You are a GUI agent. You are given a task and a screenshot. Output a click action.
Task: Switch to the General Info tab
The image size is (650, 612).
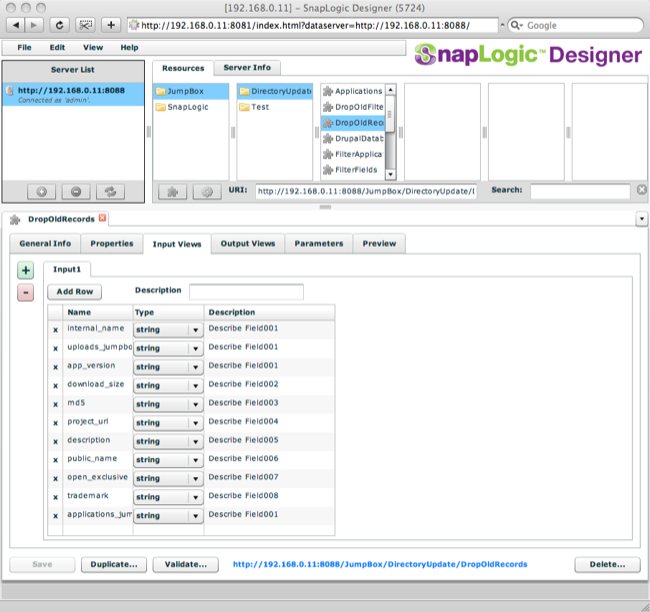[x=45, y=244]
